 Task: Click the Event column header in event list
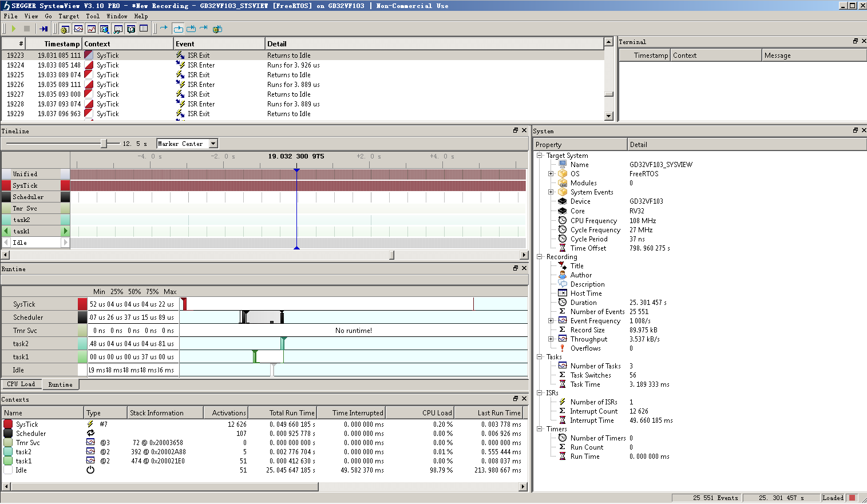(219, 43)
